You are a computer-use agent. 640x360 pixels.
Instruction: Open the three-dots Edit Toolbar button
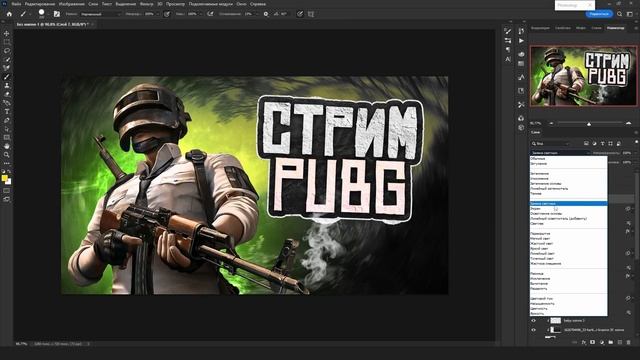click(7, 163)
